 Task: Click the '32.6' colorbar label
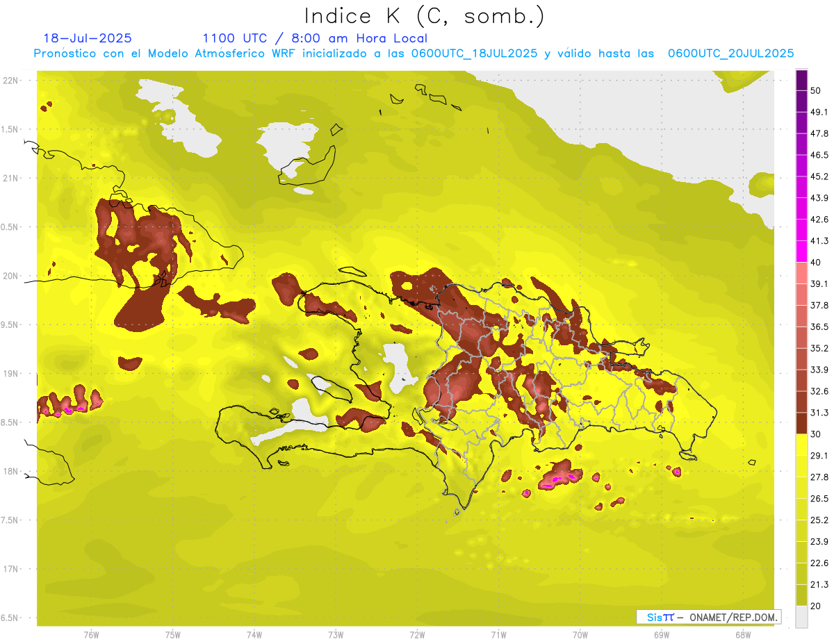click(x=820, y=391)
